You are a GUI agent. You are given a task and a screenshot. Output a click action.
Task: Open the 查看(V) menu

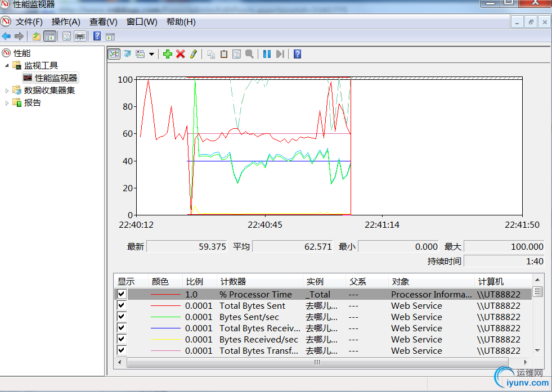[103, 22]
